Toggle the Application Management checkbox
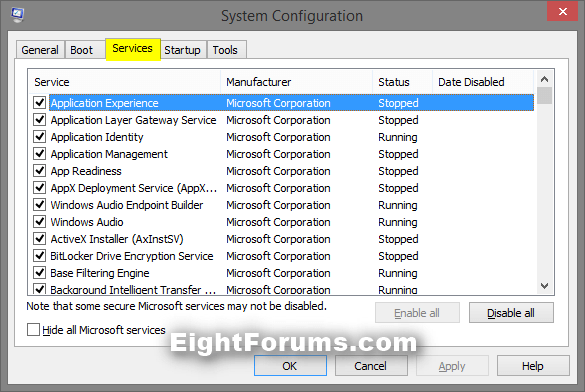The width and height of the screenshot is (585, 392). pos(40,154)
